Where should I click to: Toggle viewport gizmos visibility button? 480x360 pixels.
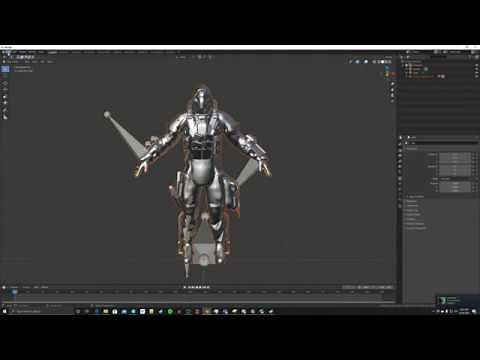(357, 62)
